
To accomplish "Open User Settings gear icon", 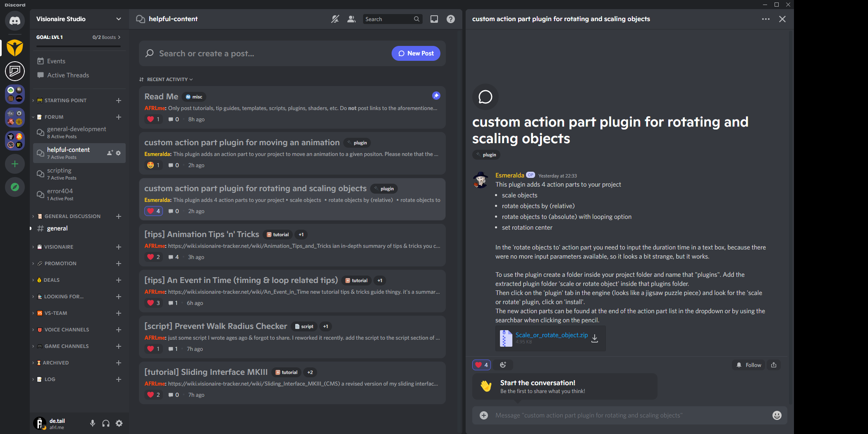I will point(119,423).
